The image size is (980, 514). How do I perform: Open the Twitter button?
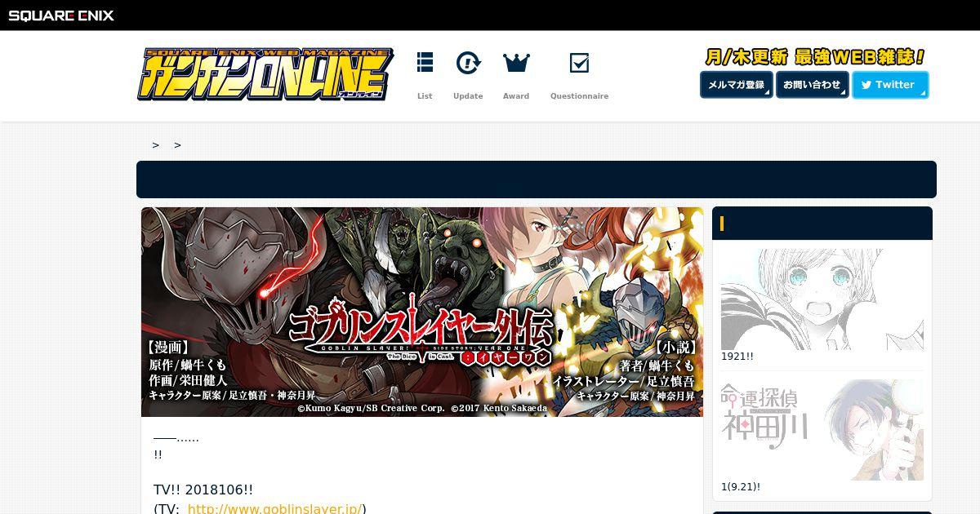click(x=890, y=85)
